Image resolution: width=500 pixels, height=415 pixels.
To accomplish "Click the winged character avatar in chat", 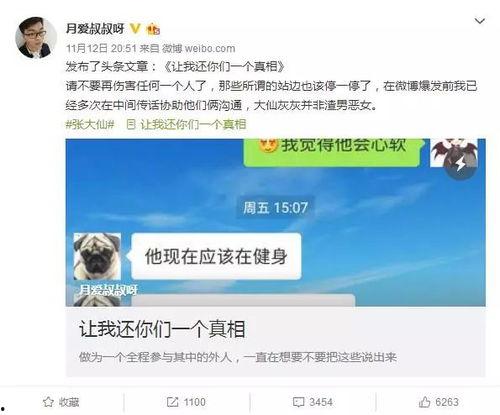I will point(454,153).
